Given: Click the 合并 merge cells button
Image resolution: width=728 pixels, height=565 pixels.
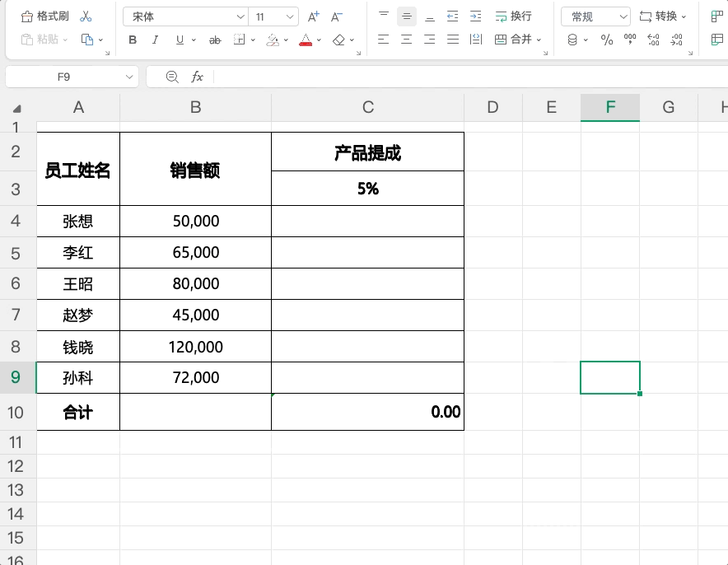Looking at the screenshot, I should click(513, 40).
